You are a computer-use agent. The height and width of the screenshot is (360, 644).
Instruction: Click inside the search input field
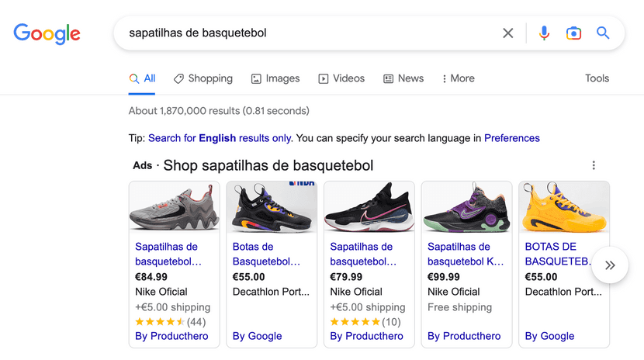(310, 33)
